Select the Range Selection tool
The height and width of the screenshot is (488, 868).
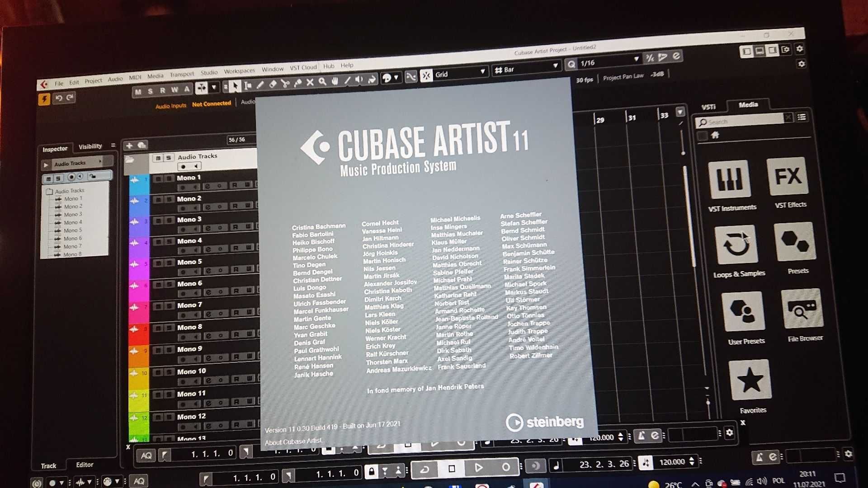(248, 85)
